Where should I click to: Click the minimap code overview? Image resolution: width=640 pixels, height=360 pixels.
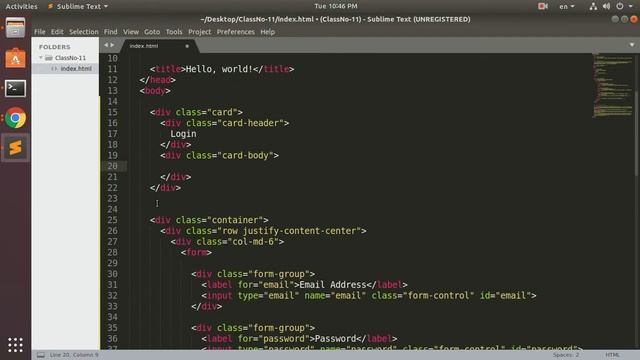(x=612, y=86)
